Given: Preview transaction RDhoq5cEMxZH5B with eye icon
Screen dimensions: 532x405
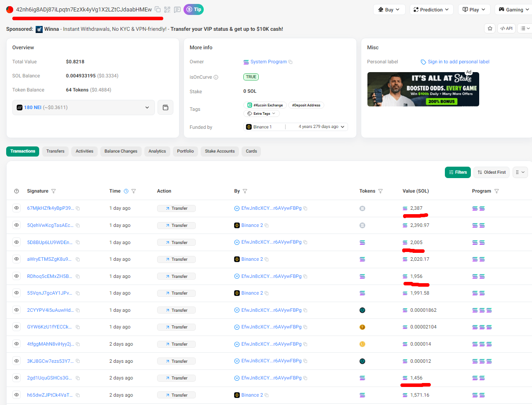Looking at the screenshot, I should click(x=17, y=276).
